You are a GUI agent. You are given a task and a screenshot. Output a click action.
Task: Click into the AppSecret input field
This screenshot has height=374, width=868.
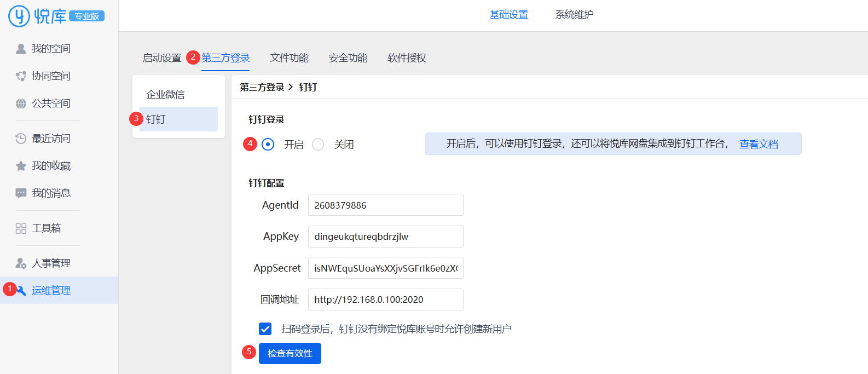click(x=386, y=268)
